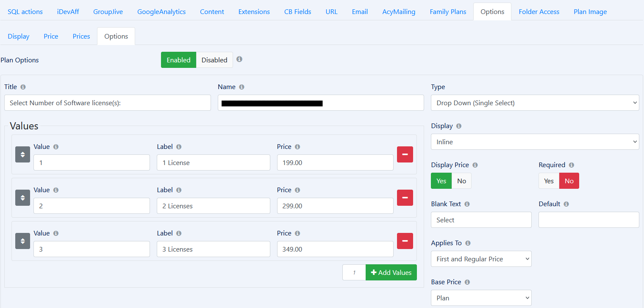The width and height of the screenshot is (644, 308).
Task: Set Display Price to No
Action: click(461, 181)
